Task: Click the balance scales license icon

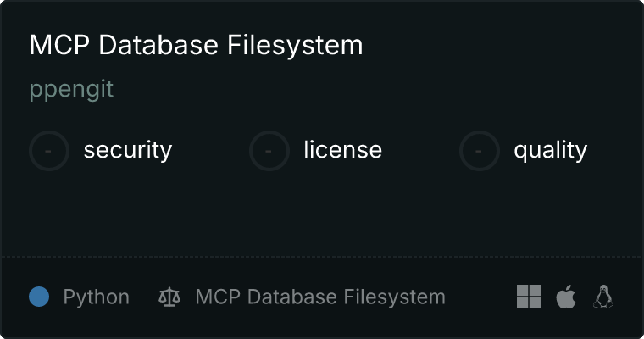Action: tap(169, 297)
